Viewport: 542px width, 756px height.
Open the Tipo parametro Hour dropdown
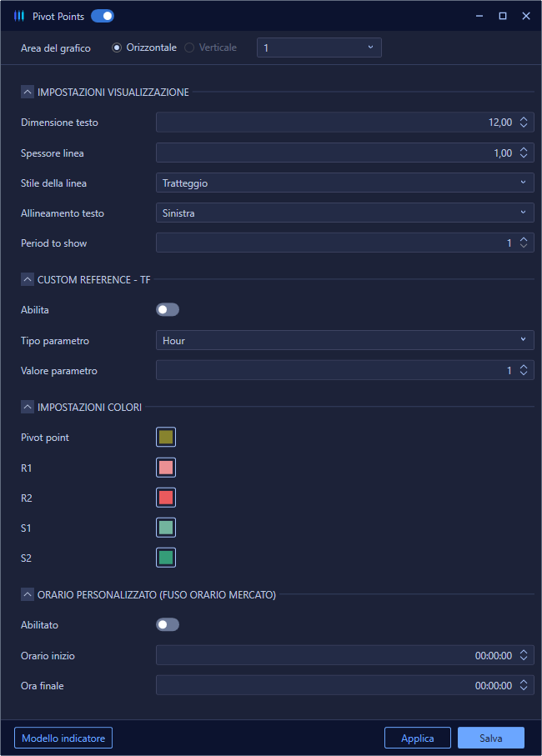pos(344,340)
